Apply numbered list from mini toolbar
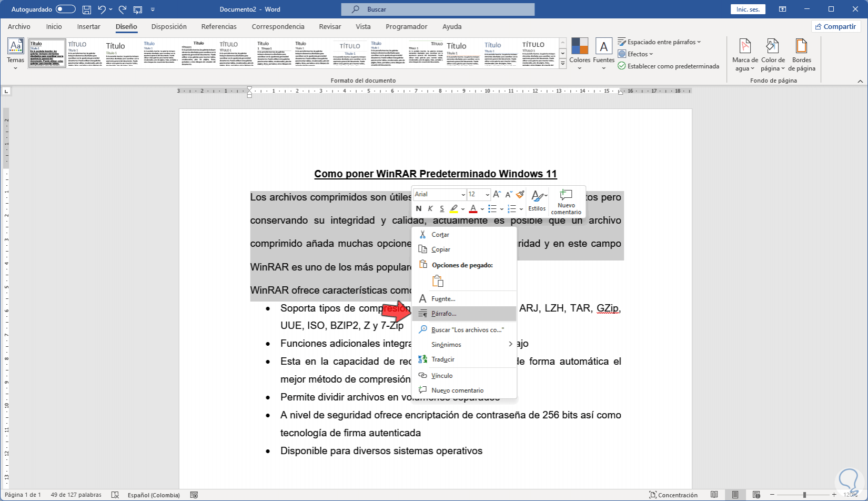 pyautogui.click(x=512, y=209)
